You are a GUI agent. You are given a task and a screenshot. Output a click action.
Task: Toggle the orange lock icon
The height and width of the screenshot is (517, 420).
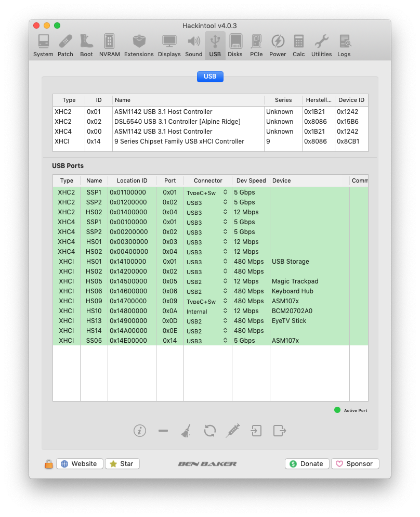pos(49,464)
